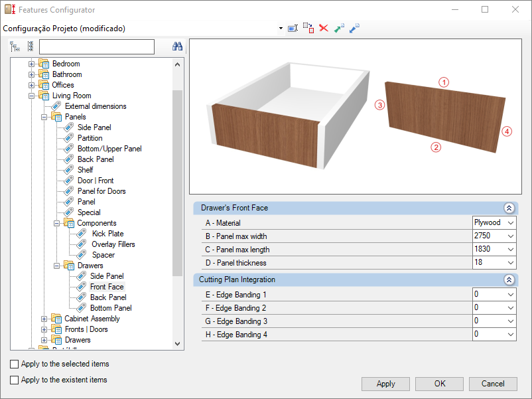Select Bottom/Upper Panel tree item
The width and height of the screenshot is (532, 399).
[x=109, y=149]
